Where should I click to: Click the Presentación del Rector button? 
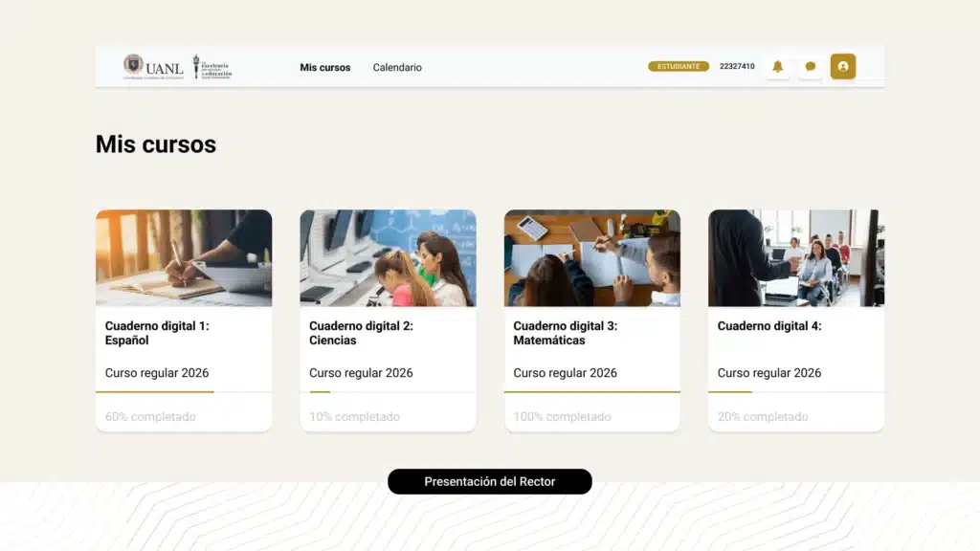tap(489, 481)
